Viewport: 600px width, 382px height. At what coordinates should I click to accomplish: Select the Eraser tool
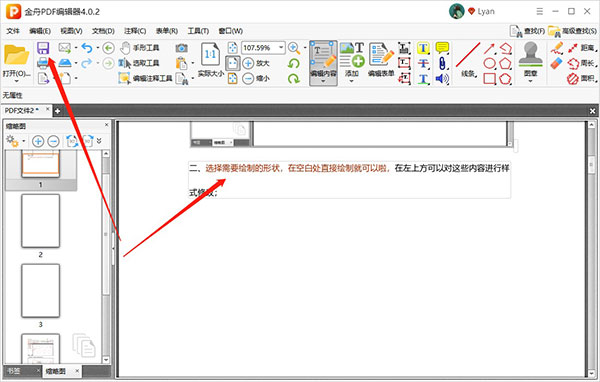557,63
